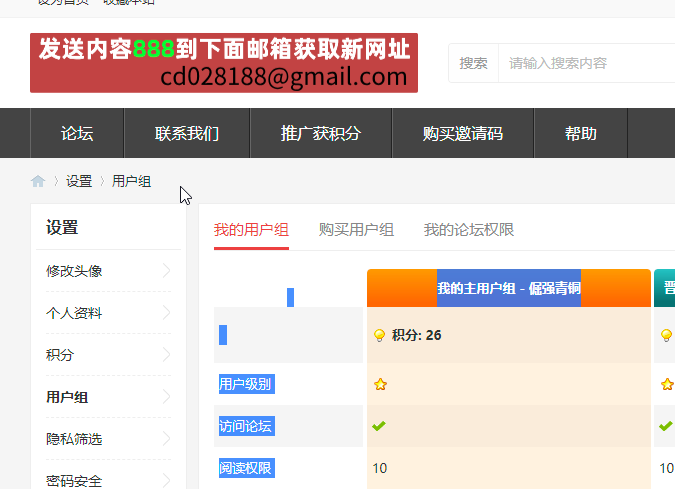Click chevron arrow next to 用户组
The width and height of the screenshot is (675, 489).
click(167, 397)
